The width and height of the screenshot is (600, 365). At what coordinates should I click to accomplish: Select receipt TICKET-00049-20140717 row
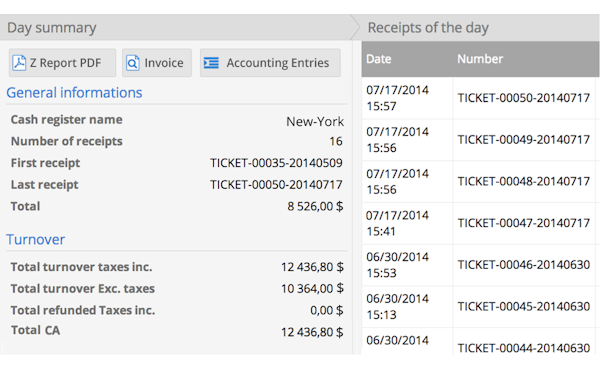click(481, 140)
